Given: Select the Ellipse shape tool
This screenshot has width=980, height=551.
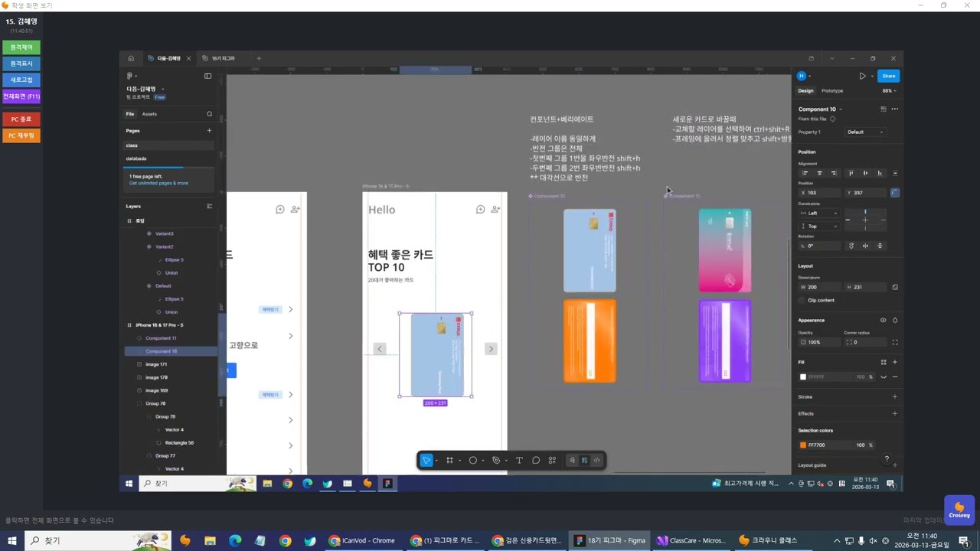Looking at the screenshot, I should coord(473,460).
